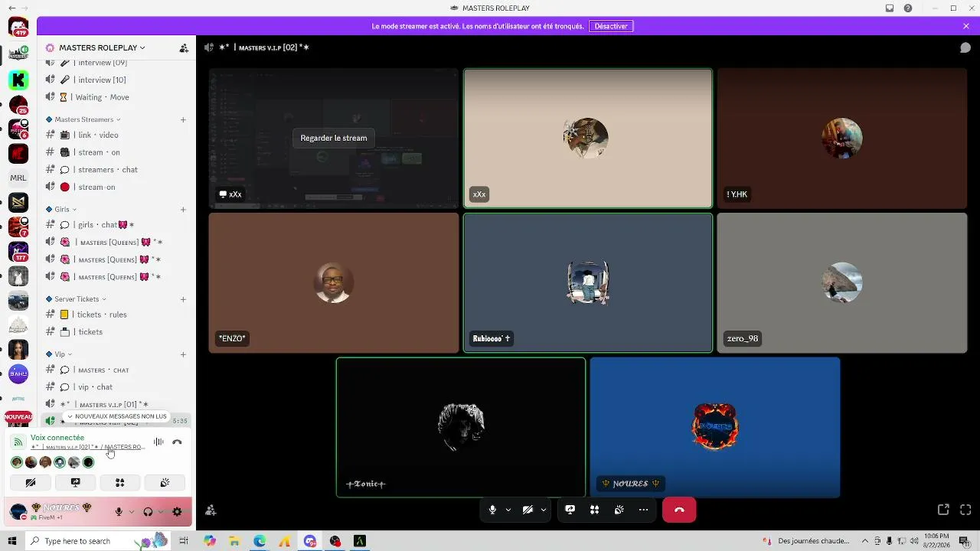Viewport: 980px width, 551px height.
Task: Open camera options arrow in call bar
Action: pos(543,510)
